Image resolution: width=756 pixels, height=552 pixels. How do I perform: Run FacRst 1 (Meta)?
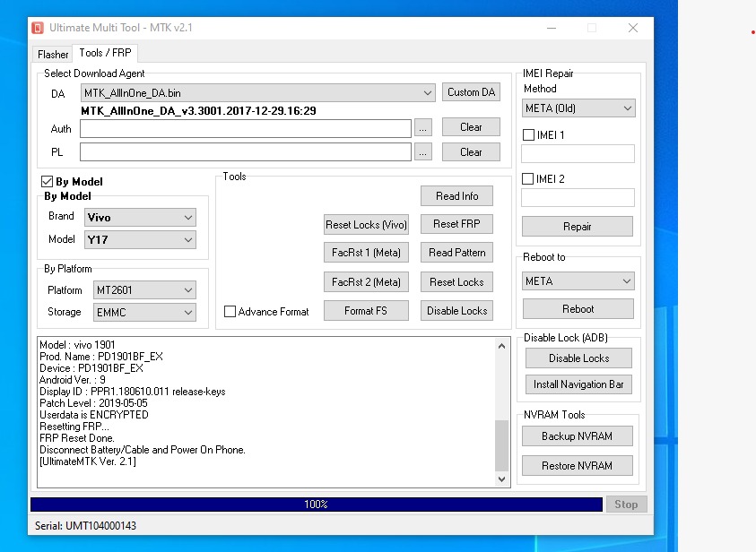366,253
